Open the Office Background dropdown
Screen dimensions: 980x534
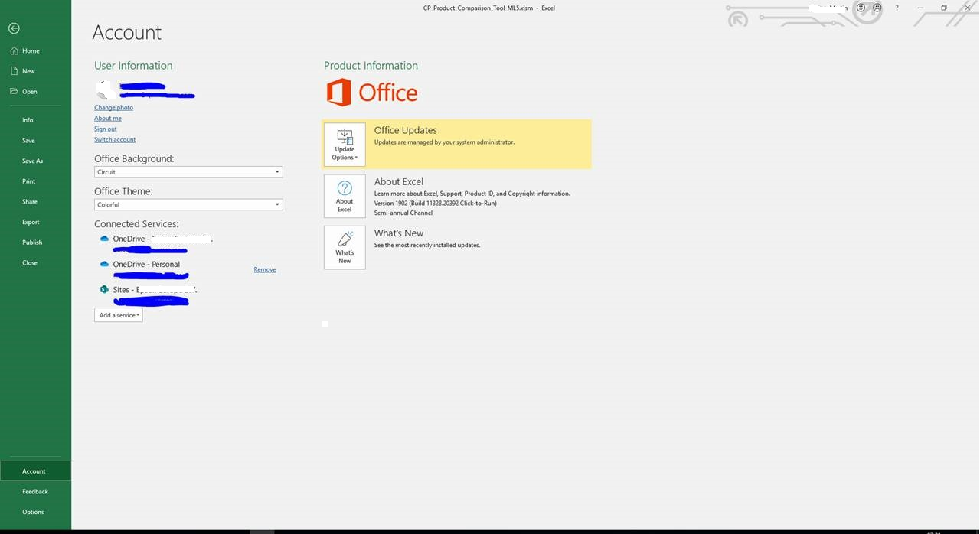(x=188, y=172)
